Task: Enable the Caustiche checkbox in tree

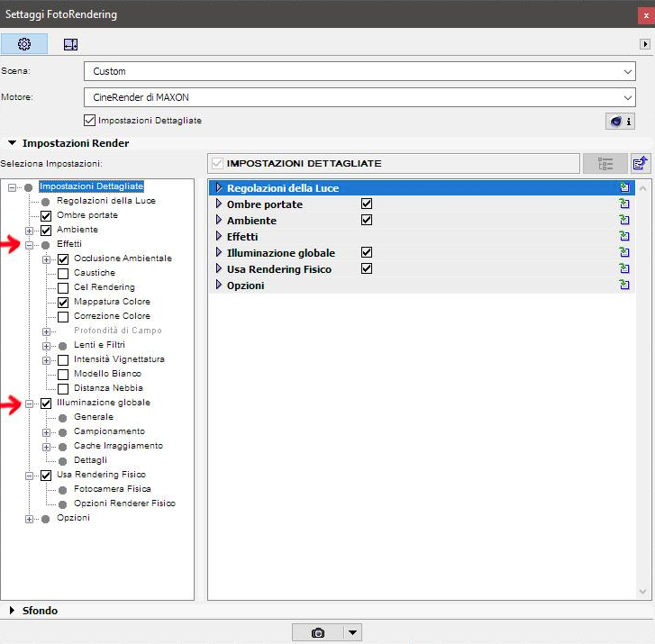Action: tap(63, 273)
